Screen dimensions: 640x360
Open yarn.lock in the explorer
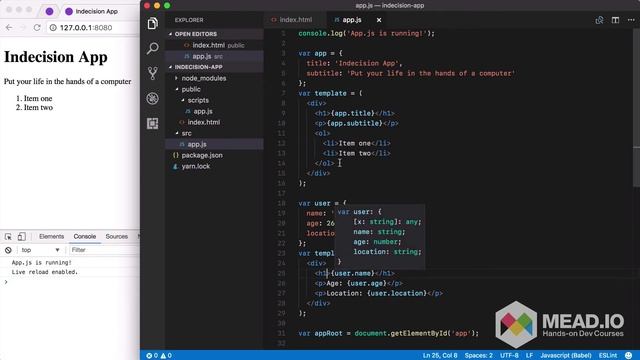pyautogui.click(x=214, y=166)
